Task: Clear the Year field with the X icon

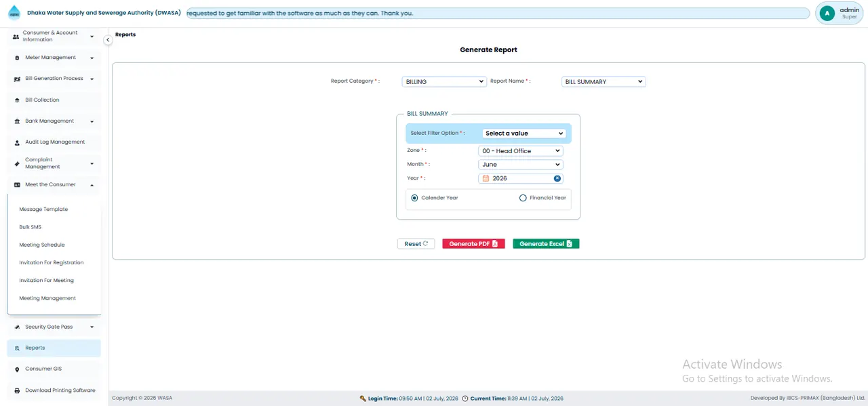Action: tap(557, 178)
